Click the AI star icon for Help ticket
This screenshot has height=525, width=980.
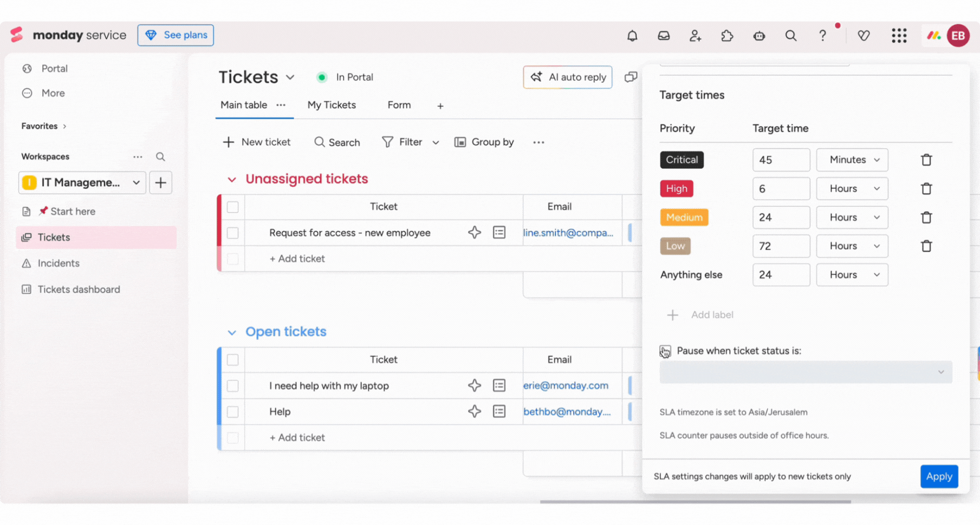(475, 411)
